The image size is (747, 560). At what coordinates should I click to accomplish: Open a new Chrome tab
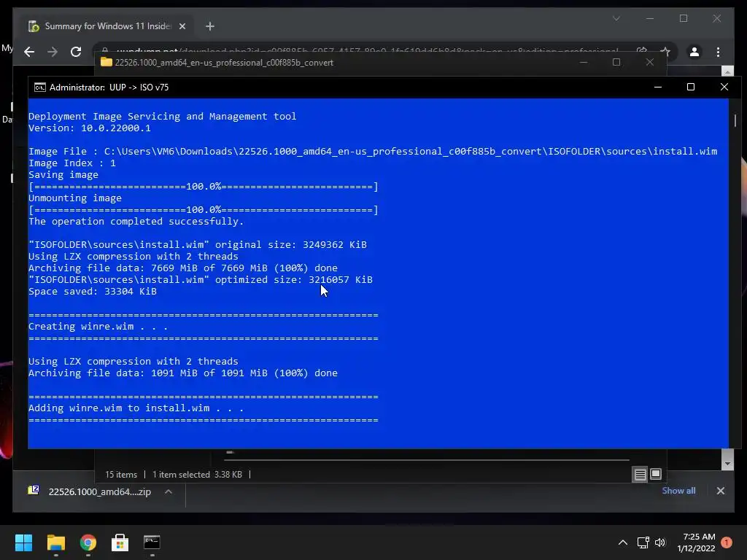[210, 26]
